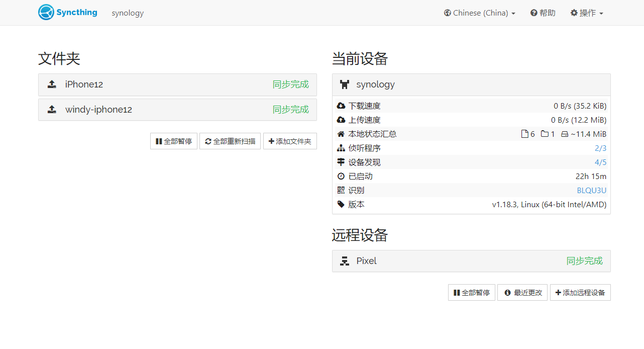Image resolution: width=644 pixels, height=349 pixels.
Task: Click the 当前设备 section heading
Action: point(360,59)
